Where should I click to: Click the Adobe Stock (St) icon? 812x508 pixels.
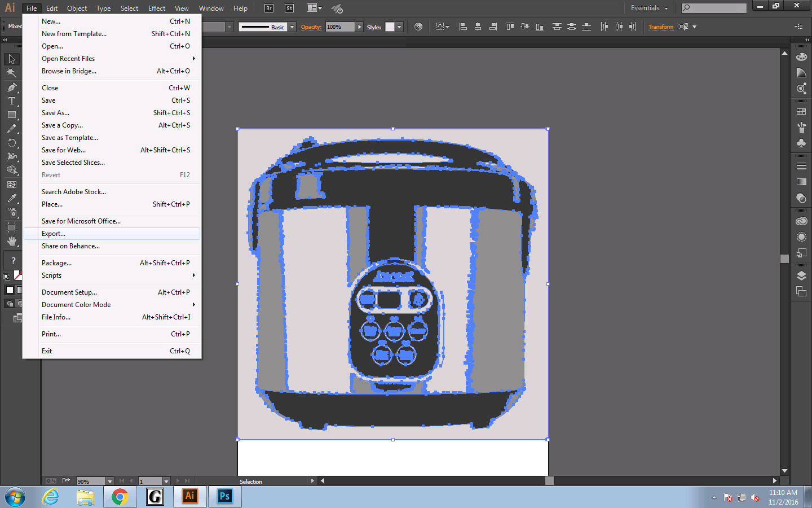289,8
